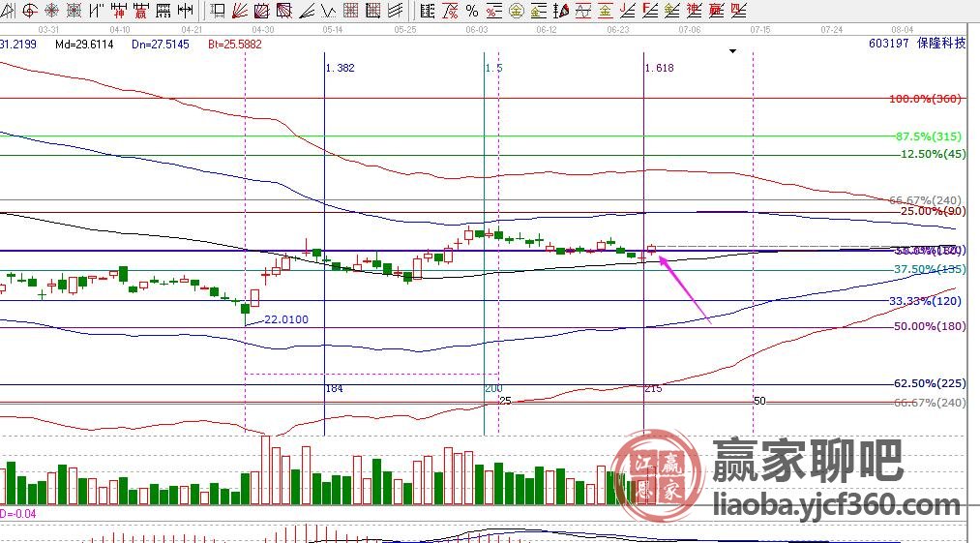Click the 06-03 date on time axis
Viewport: 980px width, 543px height.
coord(477,29)
